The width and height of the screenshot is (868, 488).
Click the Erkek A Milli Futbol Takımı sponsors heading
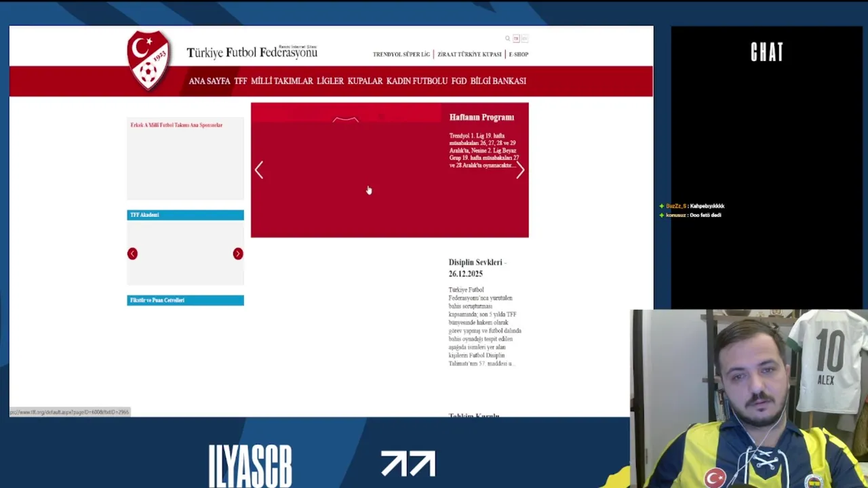pos(176,125)
